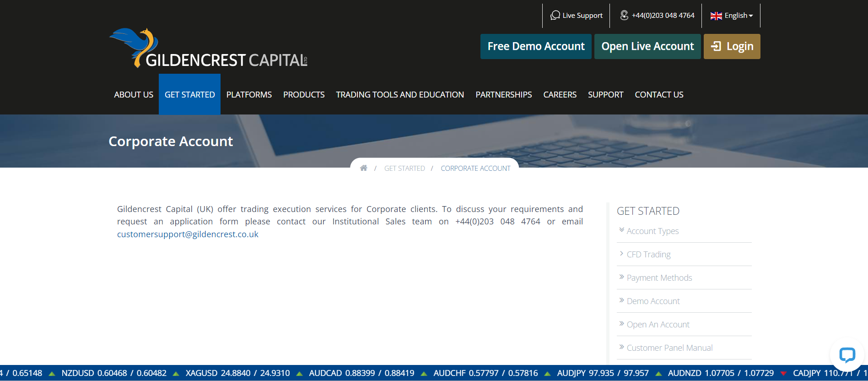Image resolution: width=868 pixels, height=381 pixels.
Task: Open the Open An Account sidebar link
Action: [x=658, y=324]
